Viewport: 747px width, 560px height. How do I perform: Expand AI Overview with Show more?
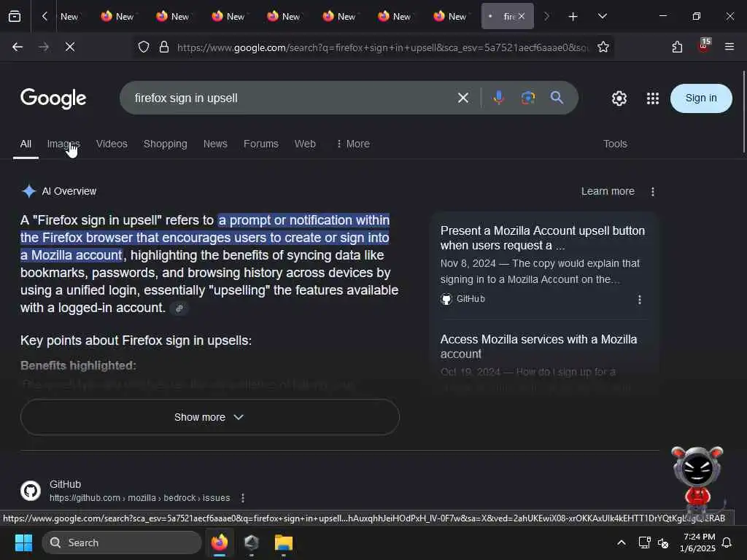tap(209, 417)
